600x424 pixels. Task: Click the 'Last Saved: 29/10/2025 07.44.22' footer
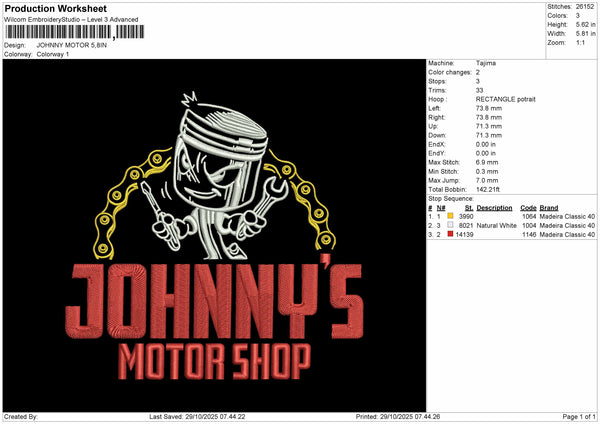[197, 417]
